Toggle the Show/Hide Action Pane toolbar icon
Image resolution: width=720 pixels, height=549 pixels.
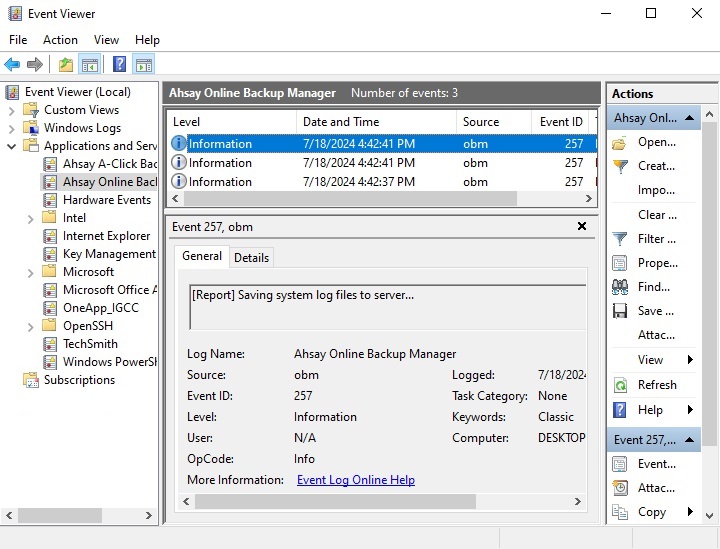coord(144,65)
